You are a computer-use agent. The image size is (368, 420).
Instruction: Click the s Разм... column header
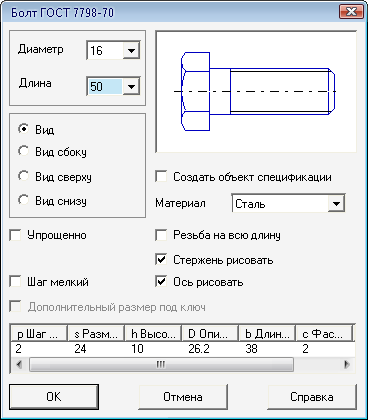(96, 333)
